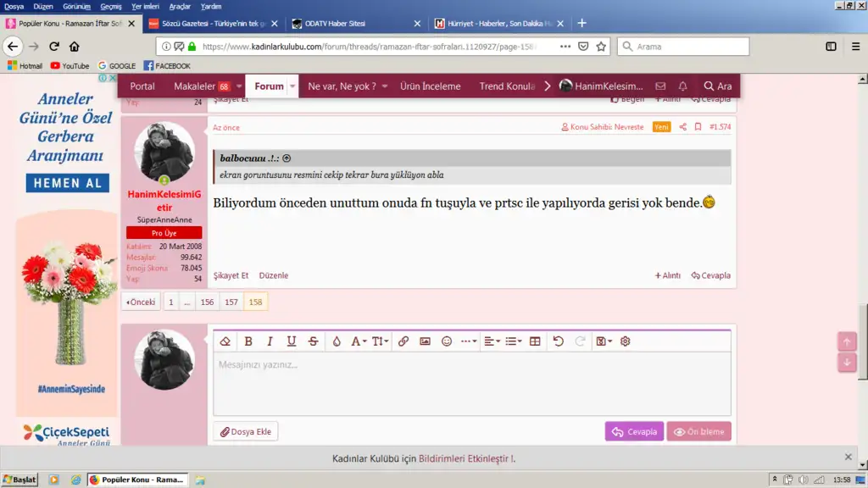
Task: Open the smiley emoji picker
Action: click(x=447, y=341)
